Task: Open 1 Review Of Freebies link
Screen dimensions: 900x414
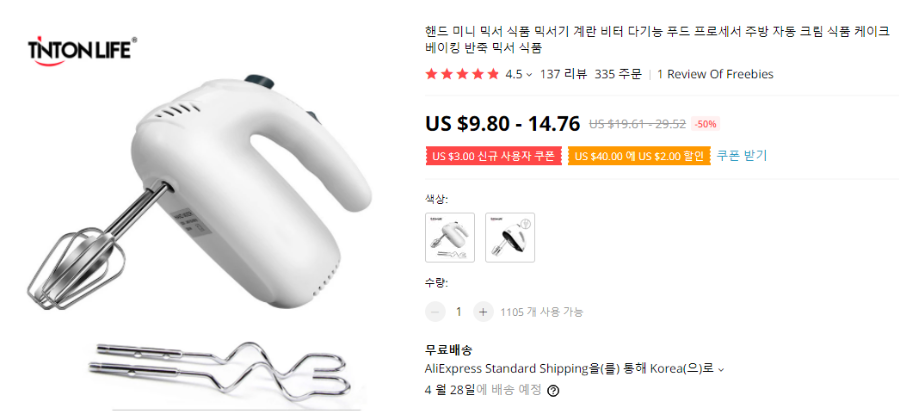Action: pos(715,74)
